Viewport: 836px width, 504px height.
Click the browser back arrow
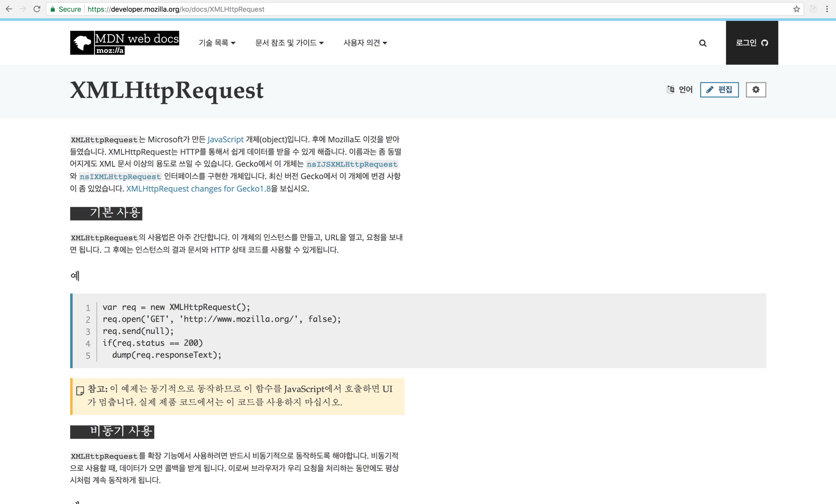(9, 9)
